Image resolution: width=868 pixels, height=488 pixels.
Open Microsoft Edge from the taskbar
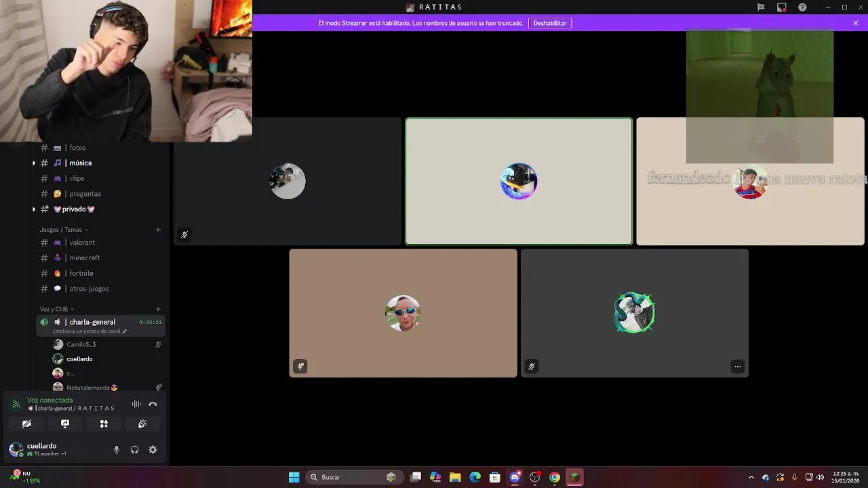475,477
